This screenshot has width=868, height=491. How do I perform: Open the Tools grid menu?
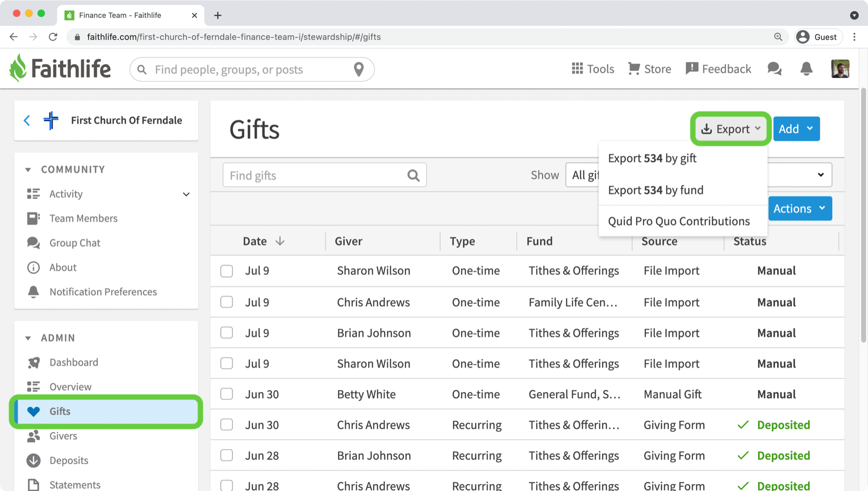click(593, 69)
